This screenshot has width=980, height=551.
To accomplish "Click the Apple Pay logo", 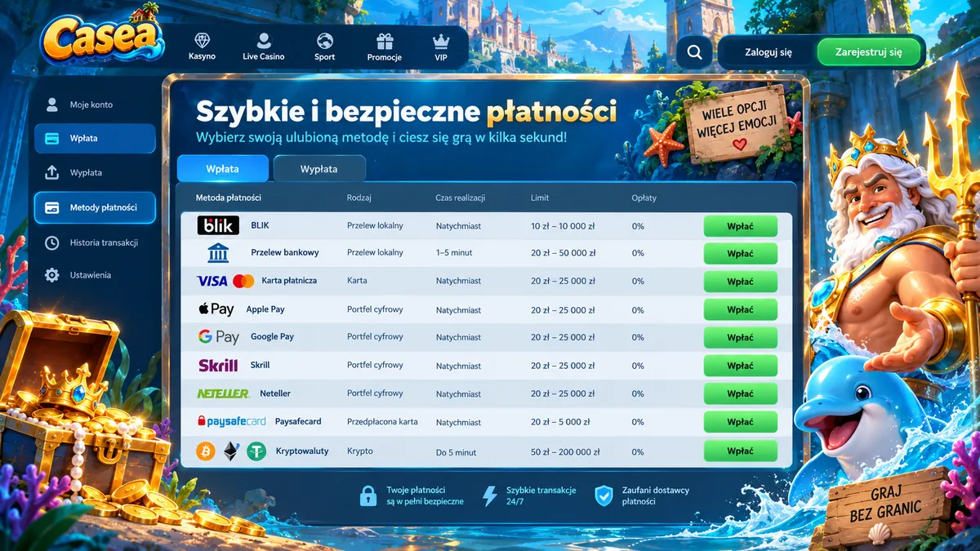I will coord(216,309).
